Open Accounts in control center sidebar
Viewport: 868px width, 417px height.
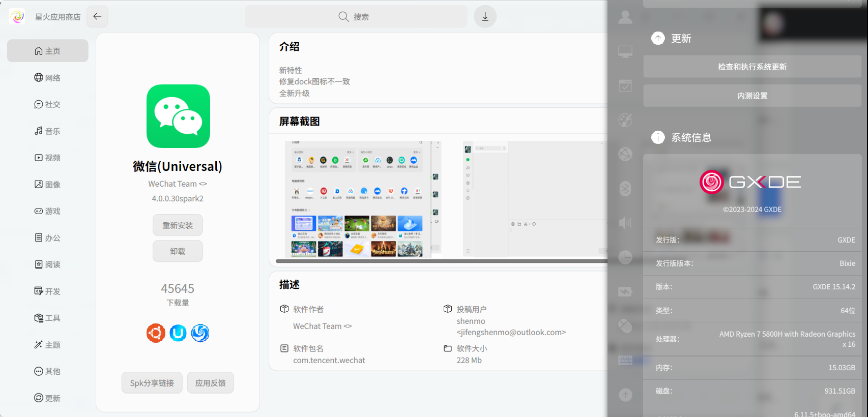(x=625, y=17)
